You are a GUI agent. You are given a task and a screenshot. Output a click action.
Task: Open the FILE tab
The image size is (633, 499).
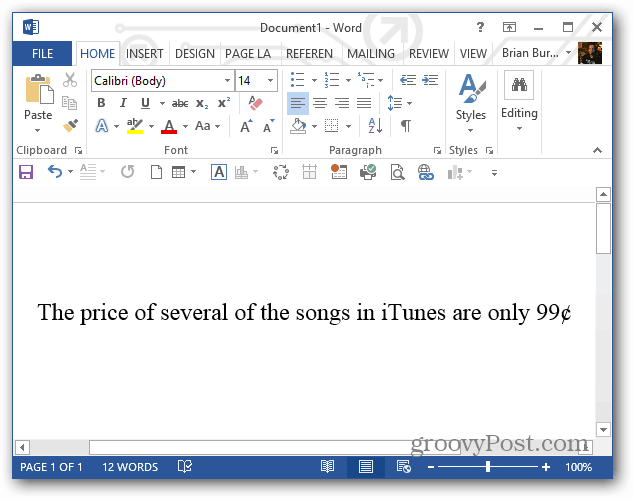pyautogui.click(x=42, y=54)
